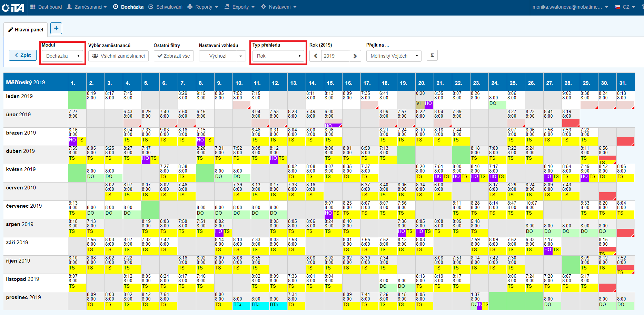Click the year 2019 input field
644x315 pixels.
point(335,56)
